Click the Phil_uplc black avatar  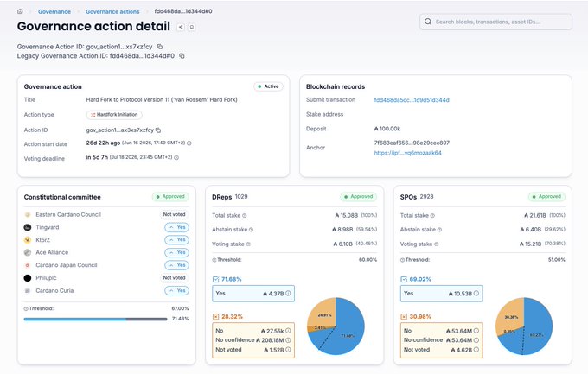(x=28, y=278)
